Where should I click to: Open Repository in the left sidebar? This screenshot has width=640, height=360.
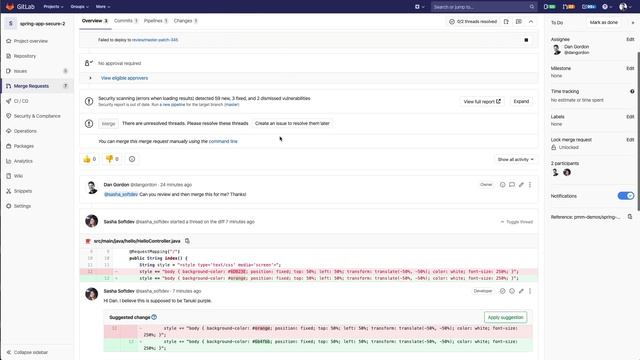[x=37, y=56]
